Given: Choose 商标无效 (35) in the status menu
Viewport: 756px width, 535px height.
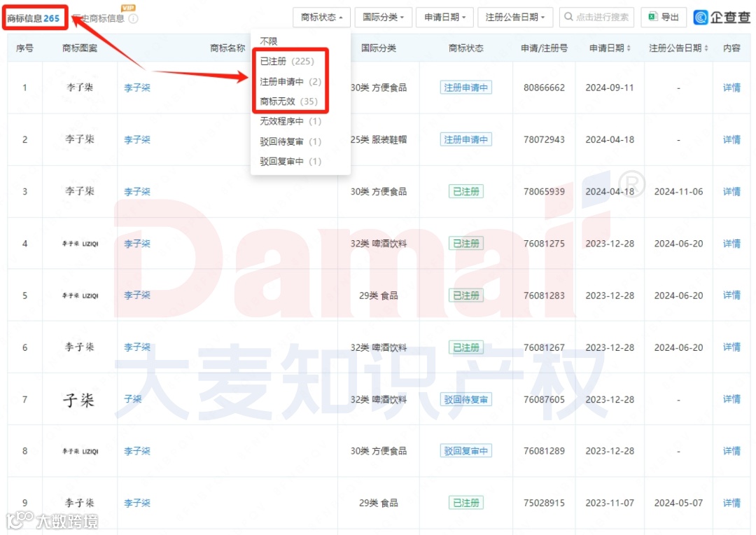Looking at the screenshot, I should tap(289, 102).
